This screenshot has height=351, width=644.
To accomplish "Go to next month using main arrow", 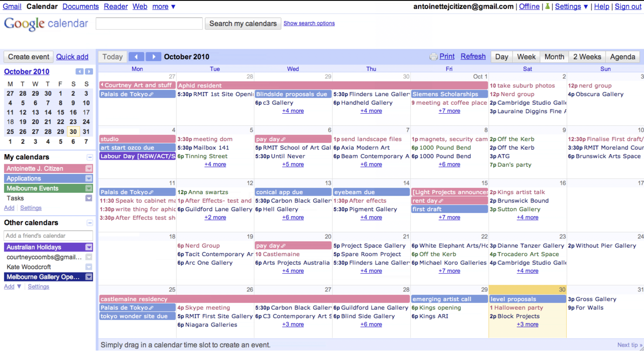I will 154,57.
